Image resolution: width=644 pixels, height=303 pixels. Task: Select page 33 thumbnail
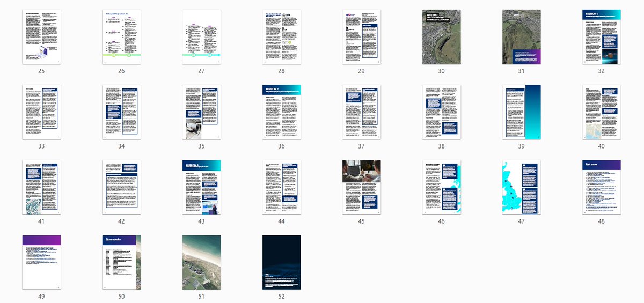[41, 112]
